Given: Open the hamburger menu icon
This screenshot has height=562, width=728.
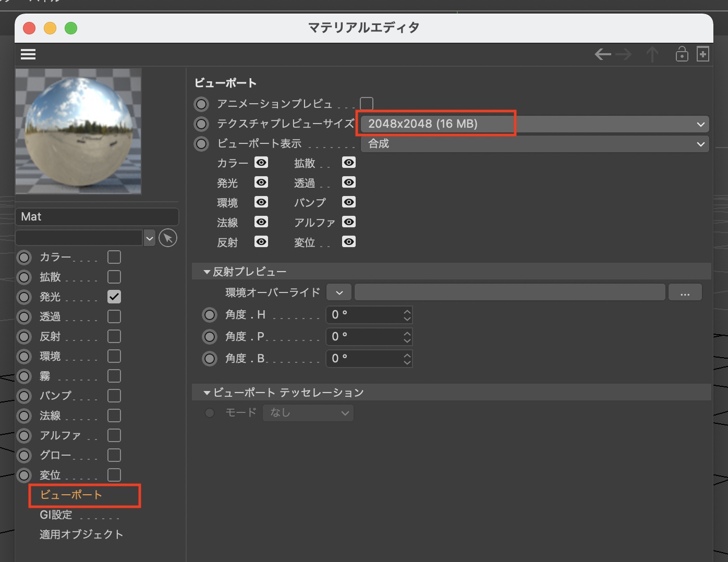Looking at the screenshot, I should coord(28,54).
